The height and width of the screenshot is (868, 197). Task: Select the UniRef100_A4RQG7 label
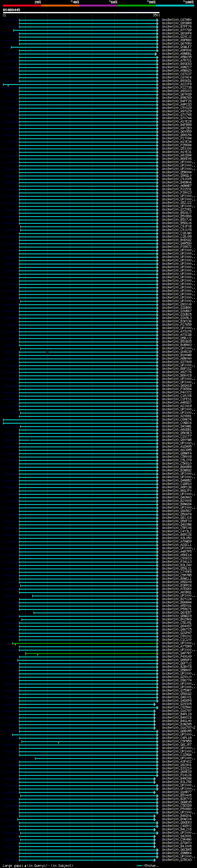177,402
